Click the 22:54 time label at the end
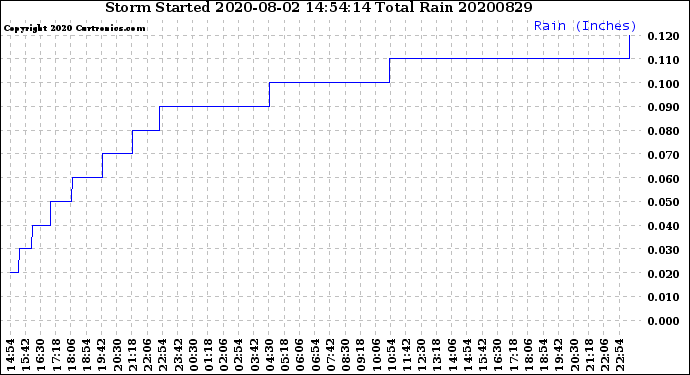 620,355
